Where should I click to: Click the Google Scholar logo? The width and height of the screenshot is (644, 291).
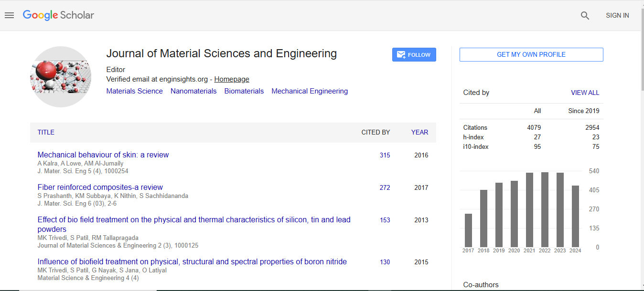click(x=58, y=15)
